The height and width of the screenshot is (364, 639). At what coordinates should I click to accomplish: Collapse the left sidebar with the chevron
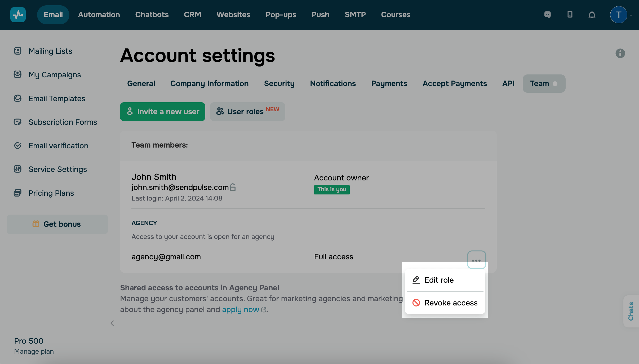[x=112, y=323]
